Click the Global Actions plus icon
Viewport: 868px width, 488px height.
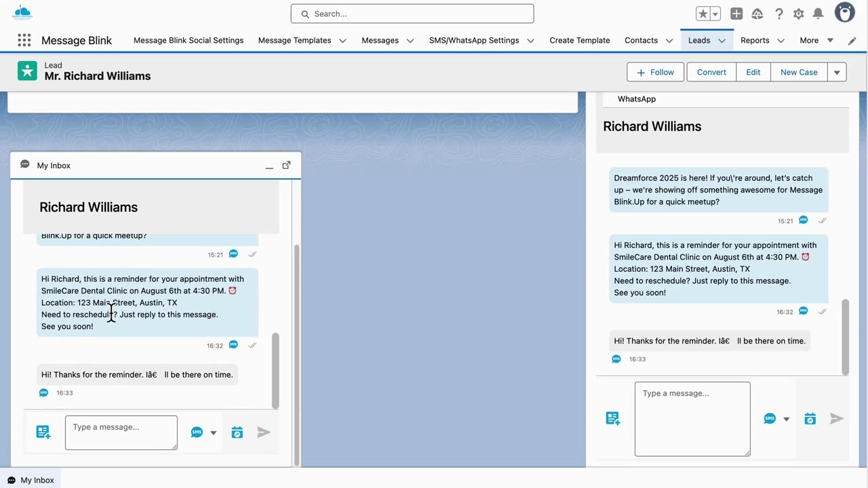coord(736,14)
